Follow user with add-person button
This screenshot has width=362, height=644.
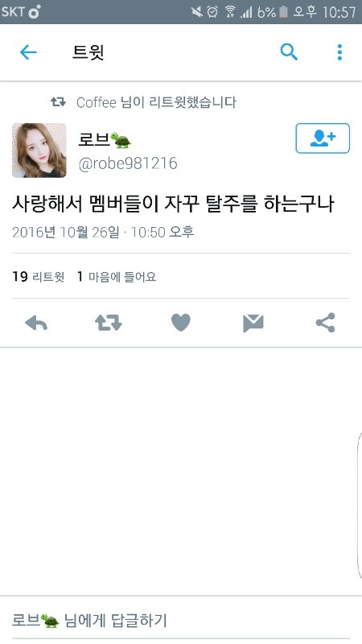[323, 138]
